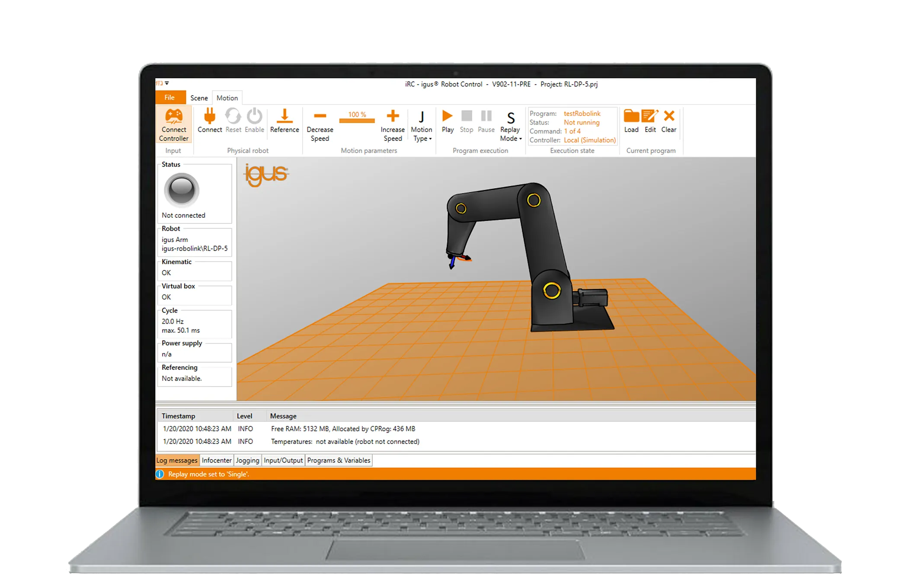Click the igus logo in the 3D view
This screenshot has height=577, width=924.
(266, 175)
